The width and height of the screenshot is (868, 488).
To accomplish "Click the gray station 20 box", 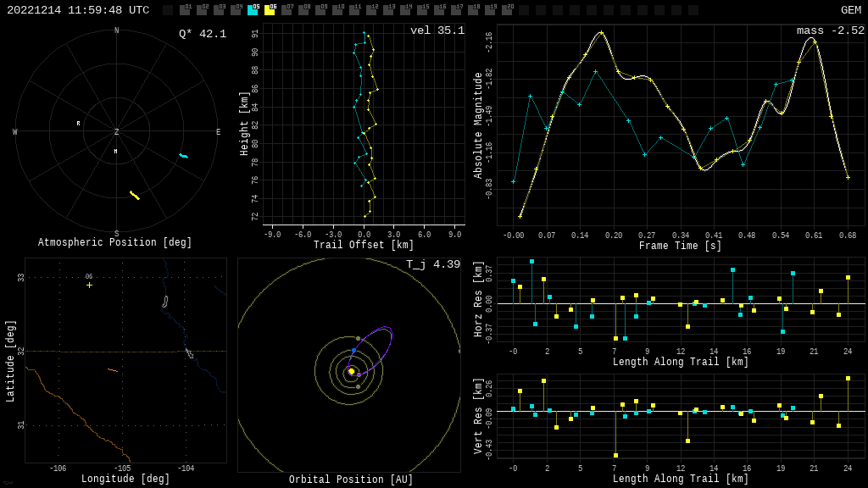I will click(507, 10).
